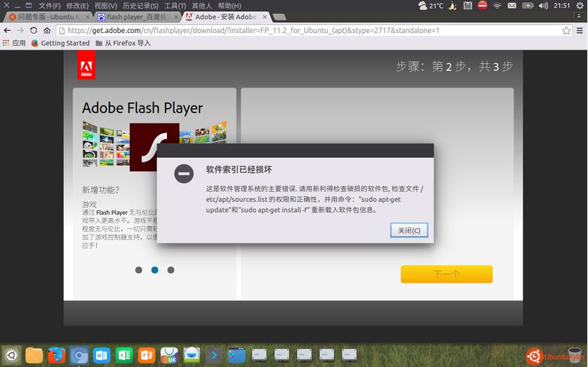Click the blue window app icon in dock
The height and width of the screenshot is (367, 588).
tap(236, 355)
